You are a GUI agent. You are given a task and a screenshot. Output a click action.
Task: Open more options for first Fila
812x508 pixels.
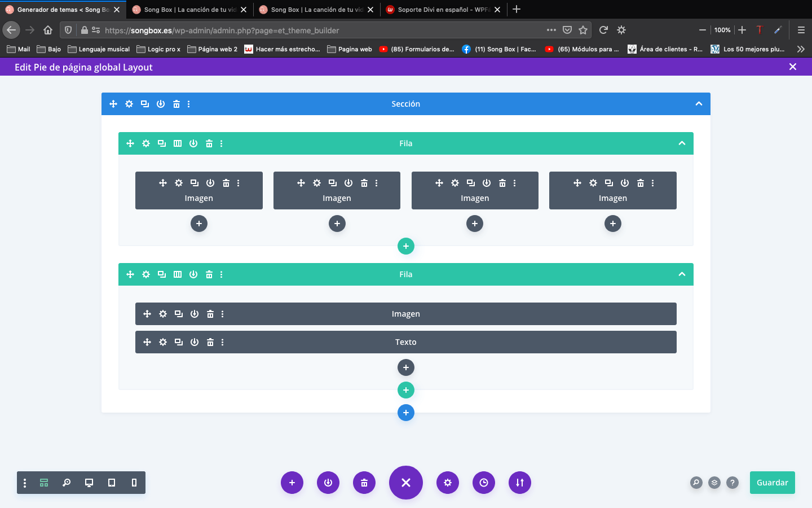tap(222, 143)
